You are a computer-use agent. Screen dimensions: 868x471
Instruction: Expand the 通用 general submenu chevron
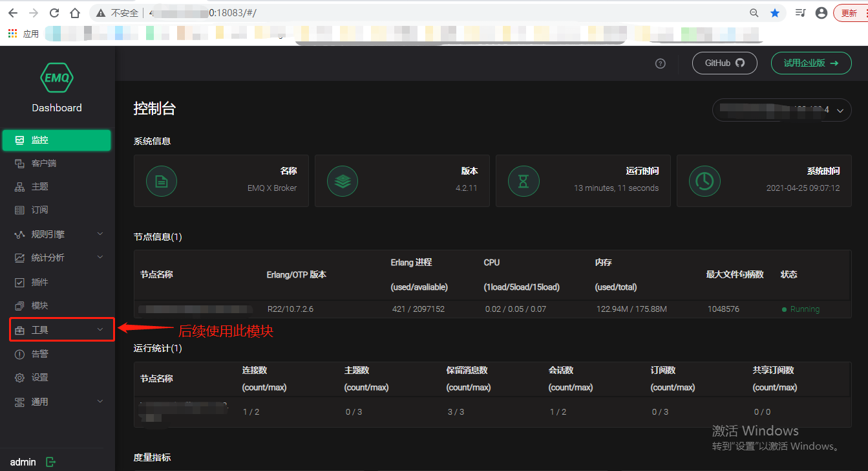tap(100, 401)
